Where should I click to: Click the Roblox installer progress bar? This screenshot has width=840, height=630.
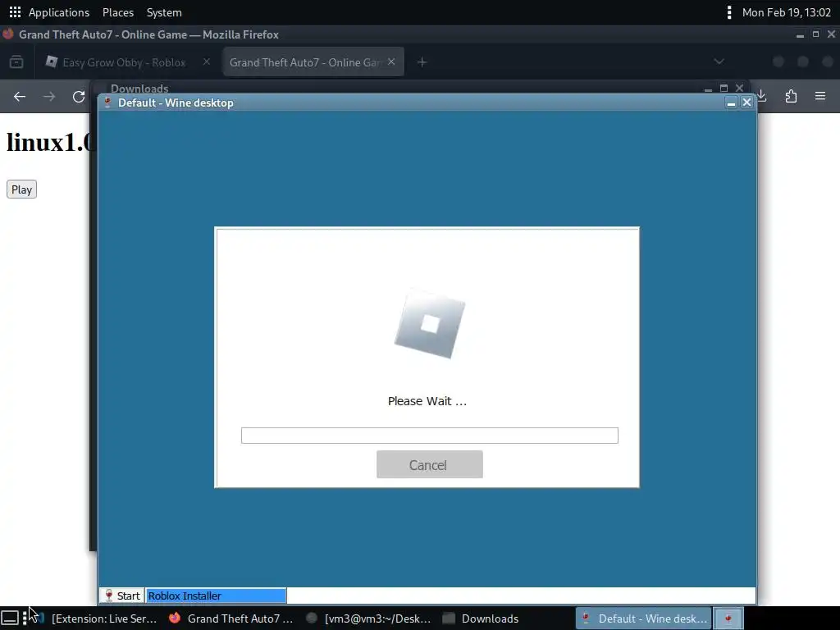point(430,436)
